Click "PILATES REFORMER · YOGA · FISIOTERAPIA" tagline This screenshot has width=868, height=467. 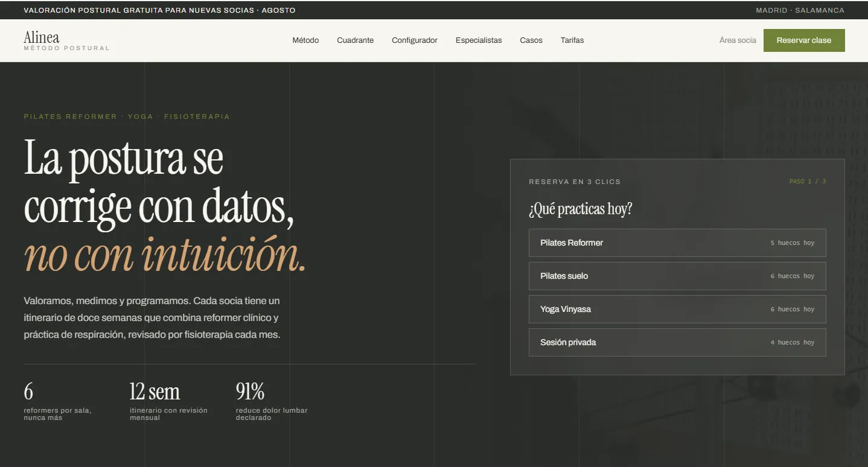(x=127, y=116)
